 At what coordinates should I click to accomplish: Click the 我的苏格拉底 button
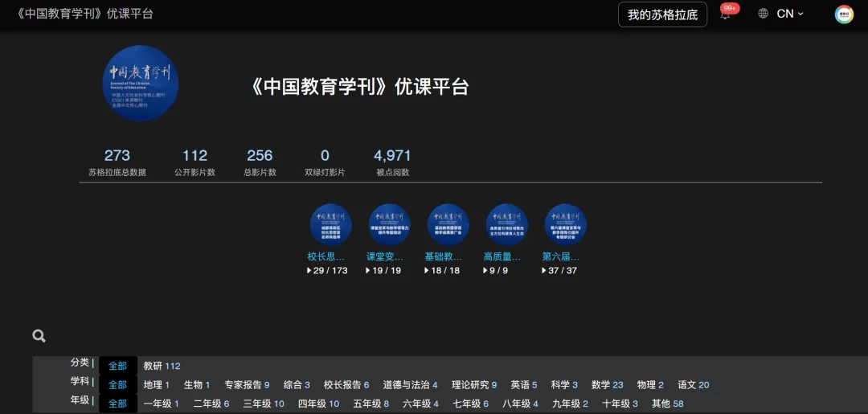(x=662, y=14)
